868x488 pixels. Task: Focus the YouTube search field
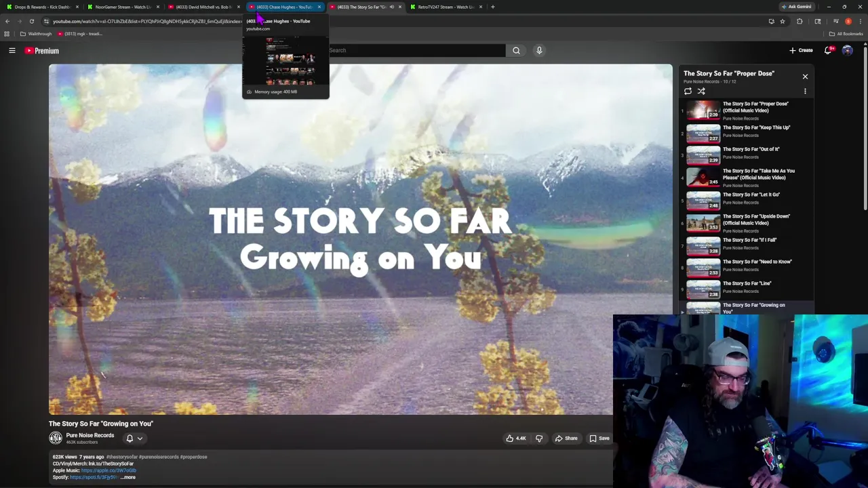[x=416, y=50]
